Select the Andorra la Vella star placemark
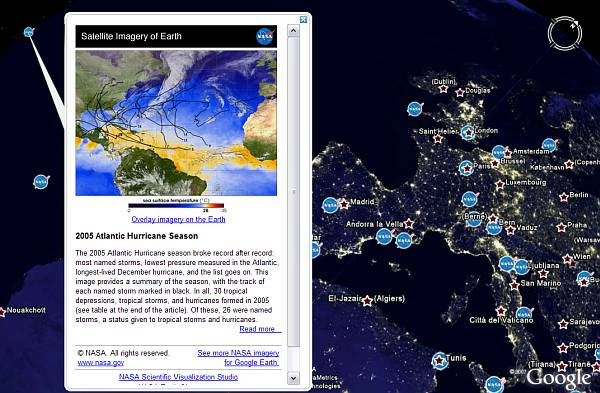Viewport: 600px width, 393px height. 409,223
